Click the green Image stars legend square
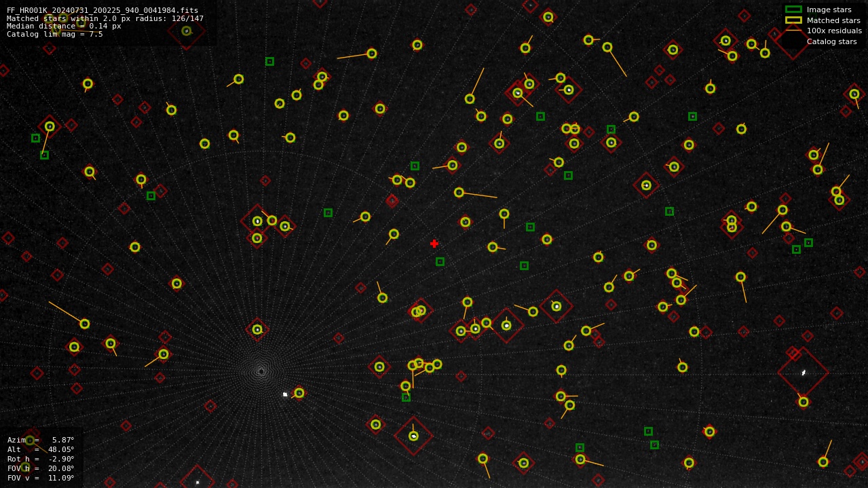 [x=793, y=10]
